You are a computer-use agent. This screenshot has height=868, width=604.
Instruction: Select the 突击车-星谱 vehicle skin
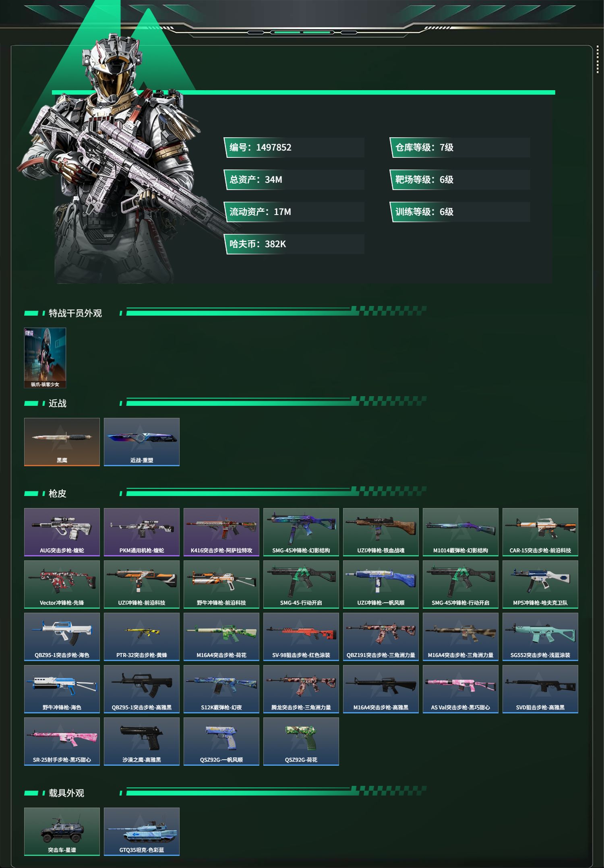coord(62,831)
